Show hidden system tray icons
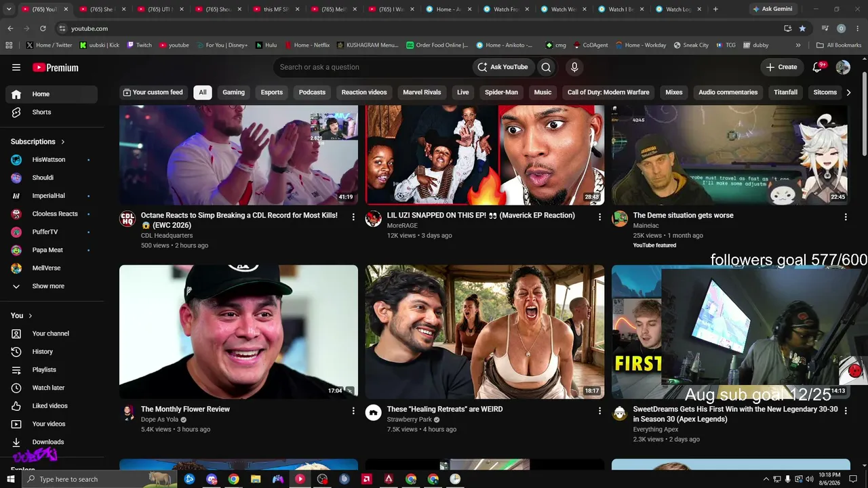 pyautogui.click(x=766, y=479)
